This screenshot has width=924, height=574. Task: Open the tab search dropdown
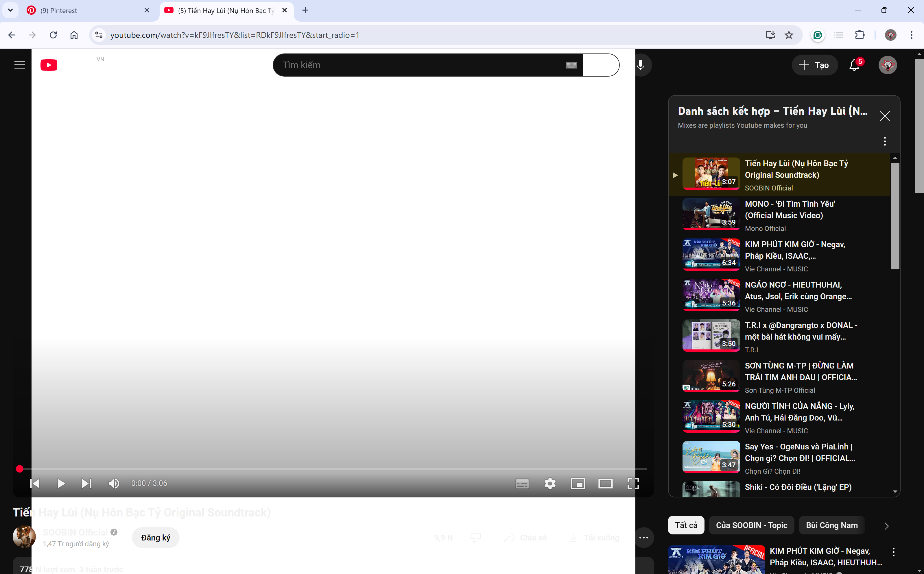(10, 11)
